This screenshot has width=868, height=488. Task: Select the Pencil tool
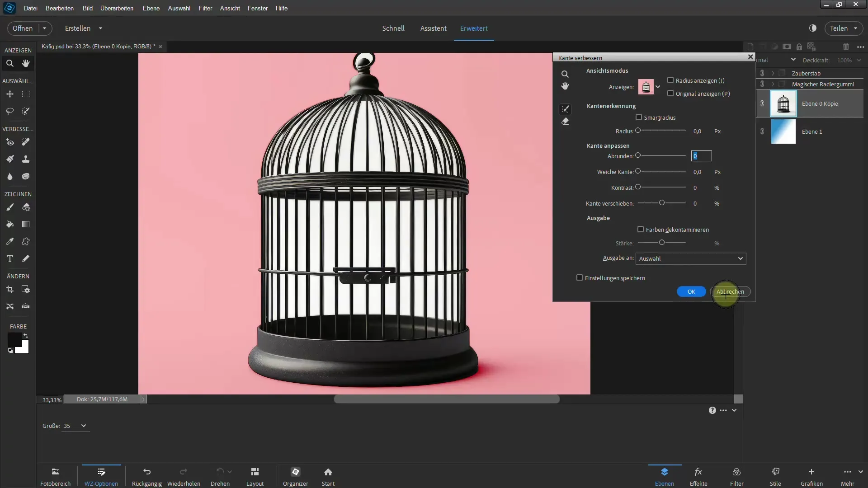(26, 258)
